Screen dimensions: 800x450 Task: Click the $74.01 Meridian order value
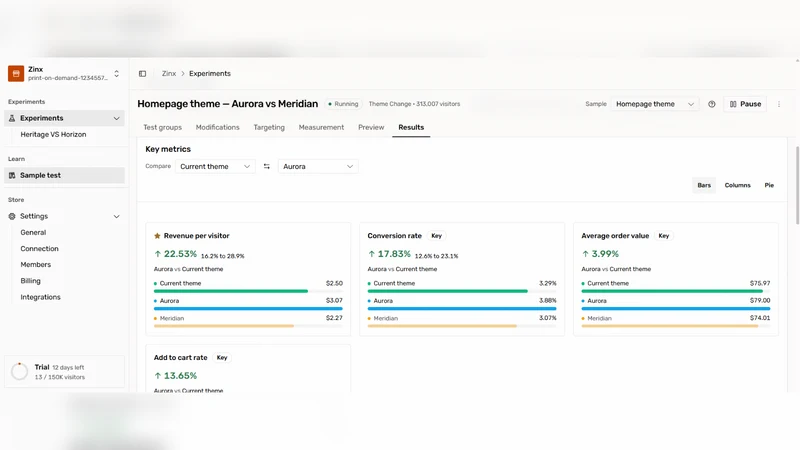click(760, 318)
